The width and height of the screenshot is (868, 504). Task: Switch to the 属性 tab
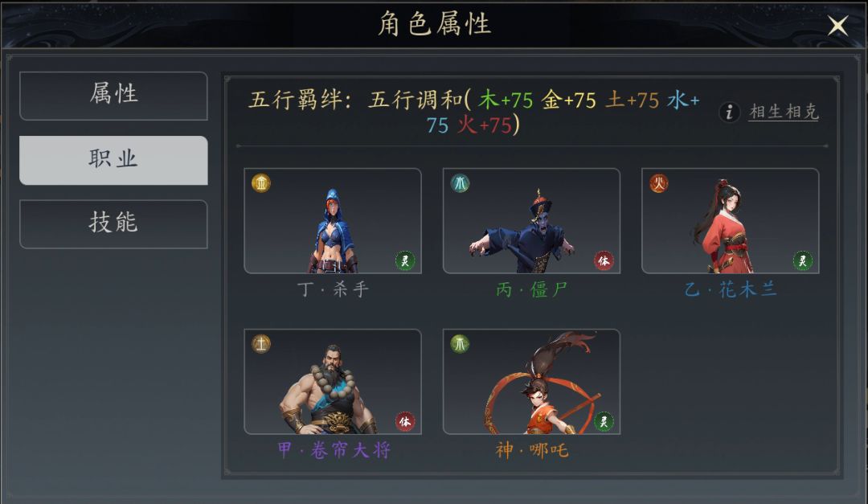pyautogui.click(x=113, y=96)
